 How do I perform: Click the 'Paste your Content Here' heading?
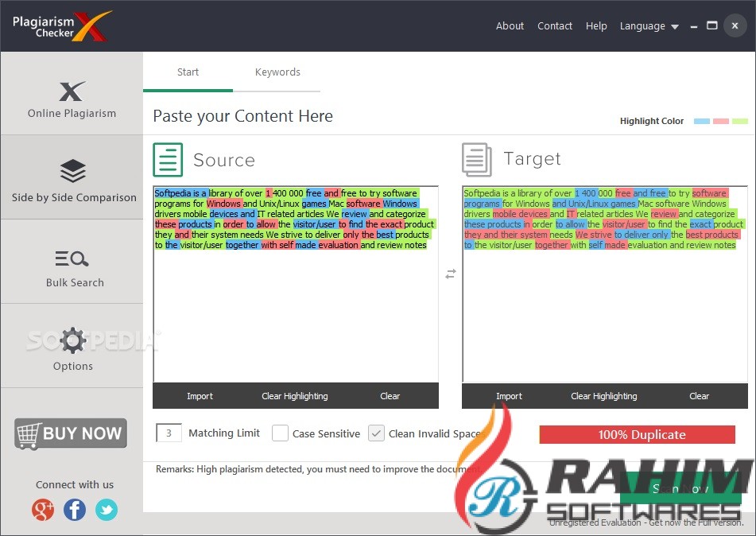[x=242, y=116]
